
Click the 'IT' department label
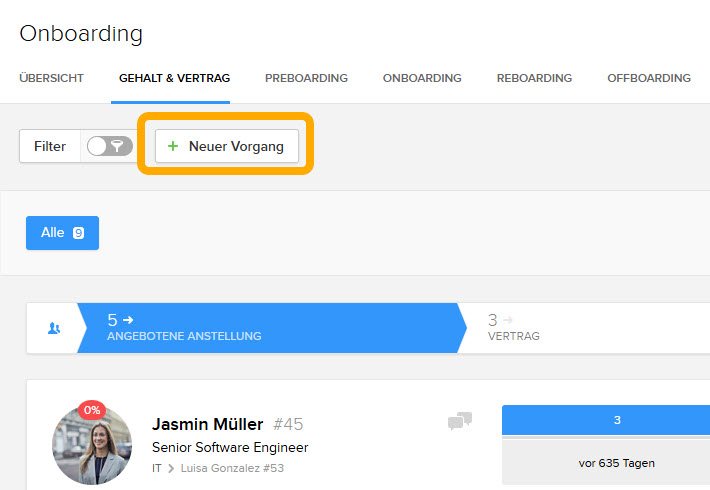pyautogui.click(x=157, y=468)
